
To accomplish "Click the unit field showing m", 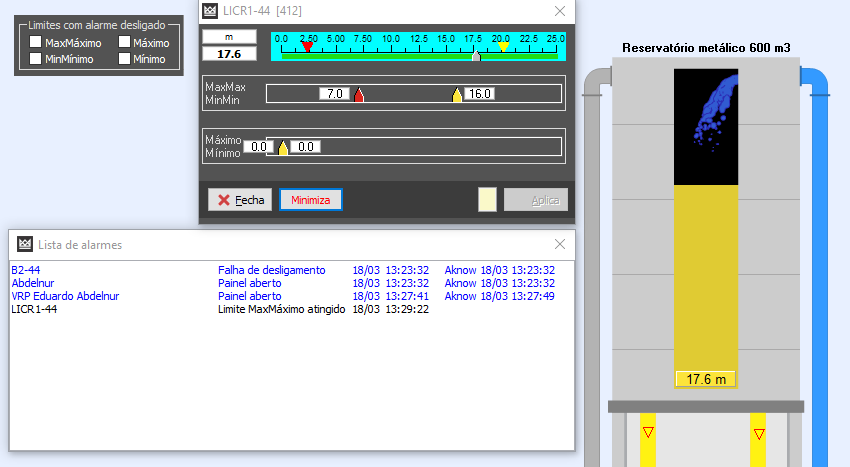I will (229, 37).
